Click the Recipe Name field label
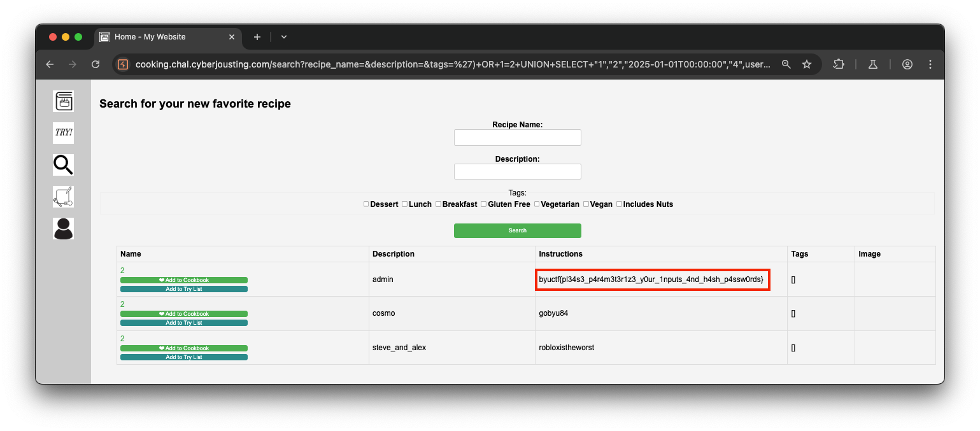Viewport: 980px width, 431px height. click(x=518, y=125)
